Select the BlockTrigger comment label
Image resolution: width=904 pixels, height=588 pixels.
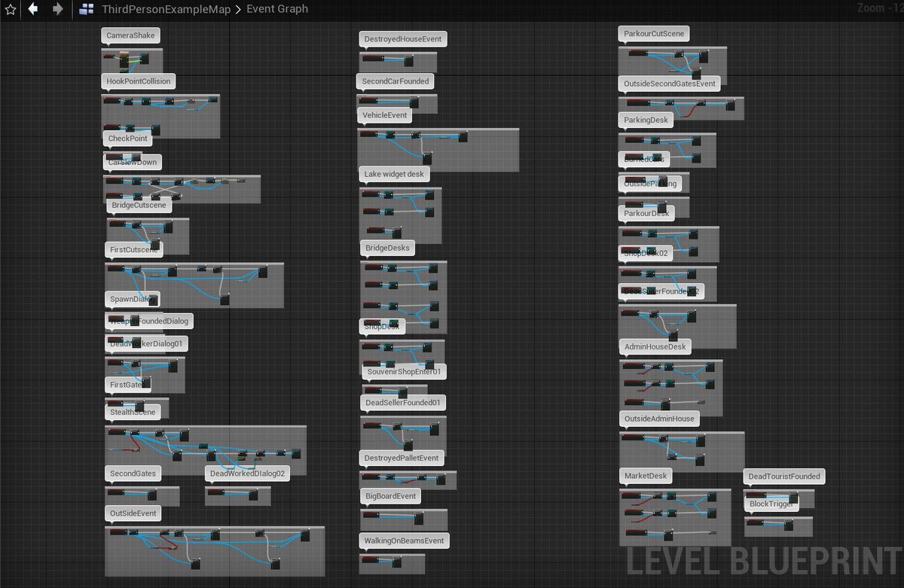tap(771, 504)
